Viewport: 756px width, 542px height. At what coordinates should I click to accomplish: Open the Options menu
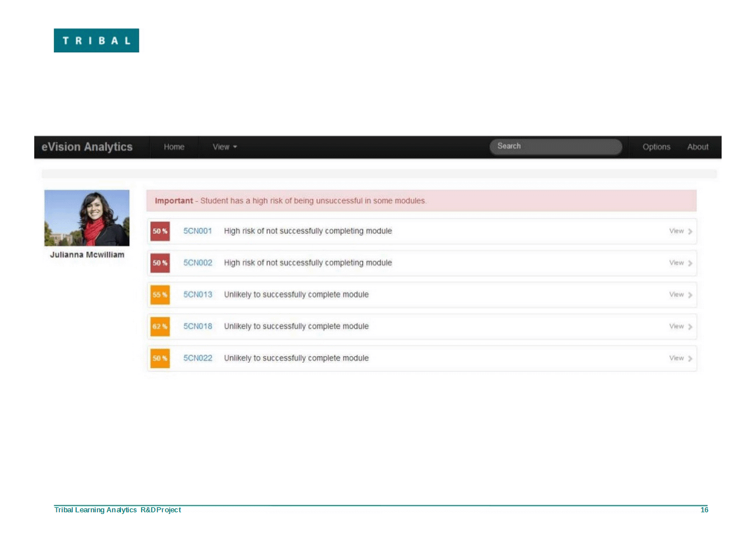click(x=656, y=147)
